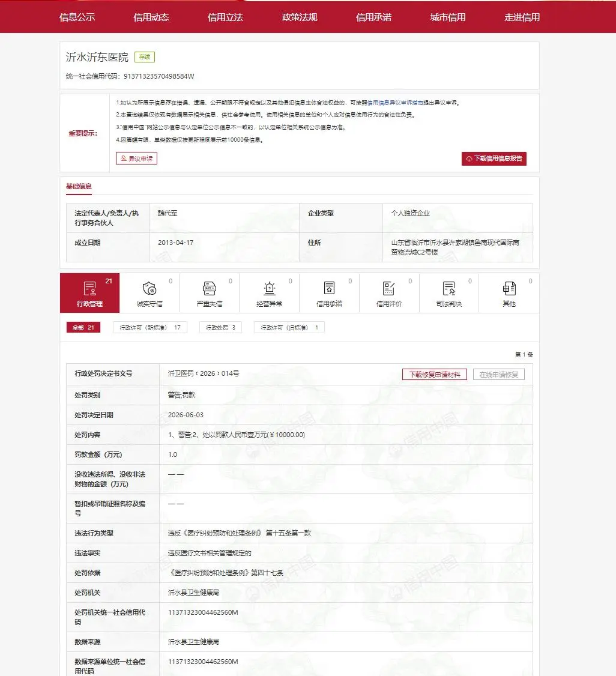This screenshot has height=676, width=616.
Task: Click the 在线申请修复 button
Action: [499, 375]
